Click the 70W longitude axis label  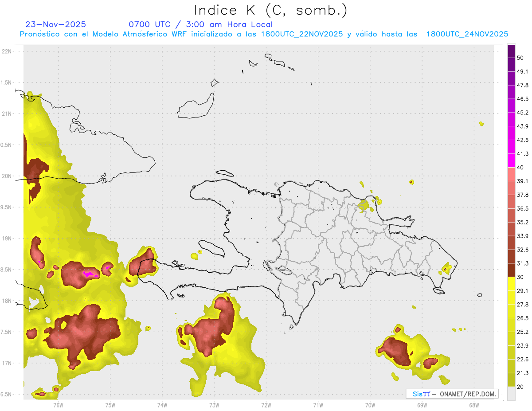pos(370,405)
